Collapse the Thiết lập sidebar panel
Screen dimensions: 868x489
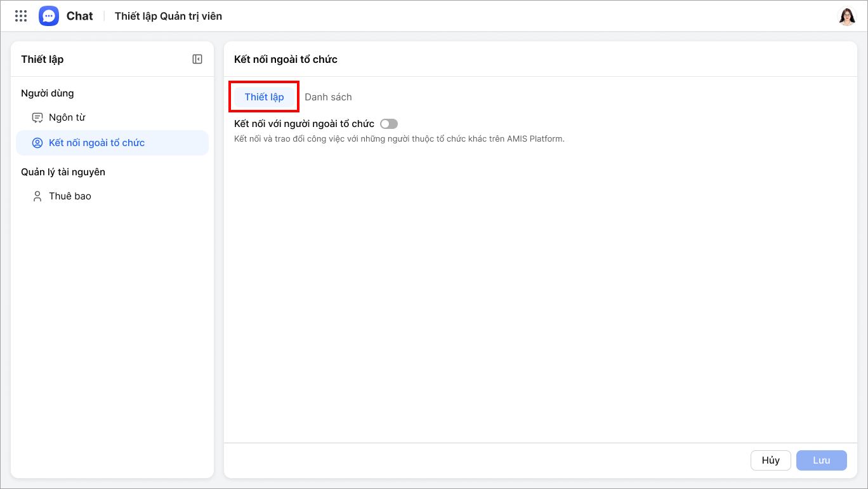[197, 59]
